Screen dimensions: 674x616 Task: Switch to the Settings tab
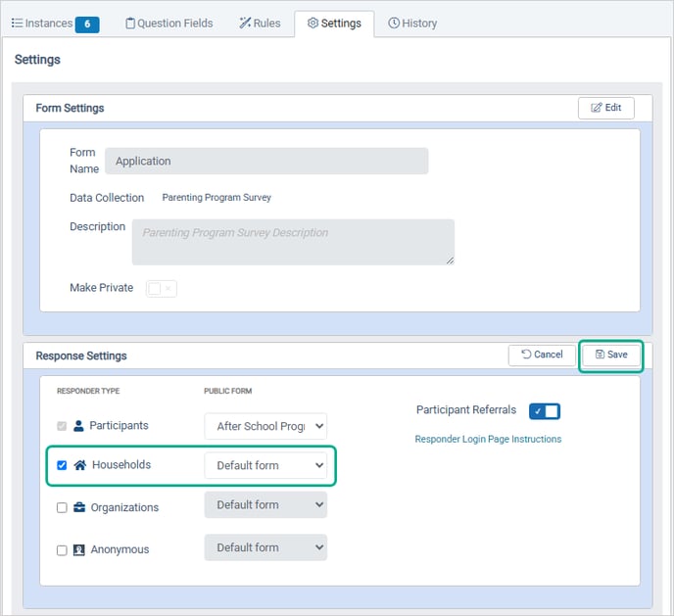click(x=334, y=24)
